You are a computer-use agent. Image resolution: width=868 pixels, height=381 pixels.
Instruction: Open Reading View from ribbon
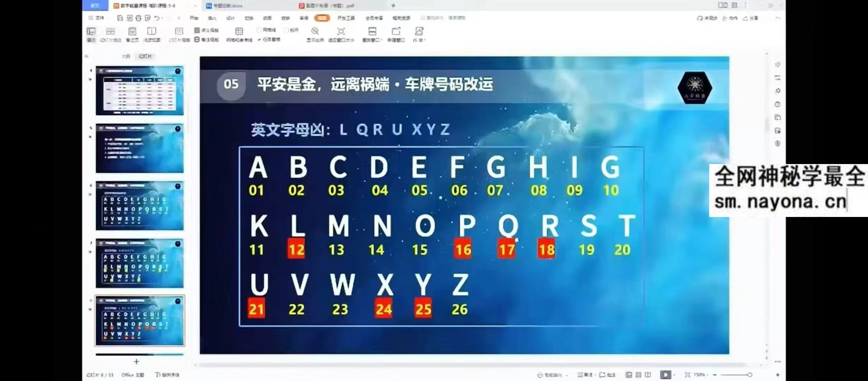pyautogui.click(x=152, y=34)
